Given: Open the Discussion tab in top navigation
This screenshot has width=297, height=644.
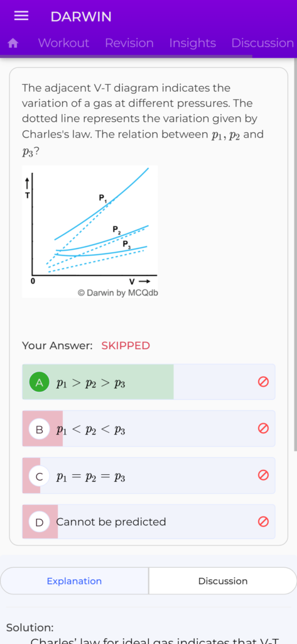Looking at the screenshot, I should [262, 43].
